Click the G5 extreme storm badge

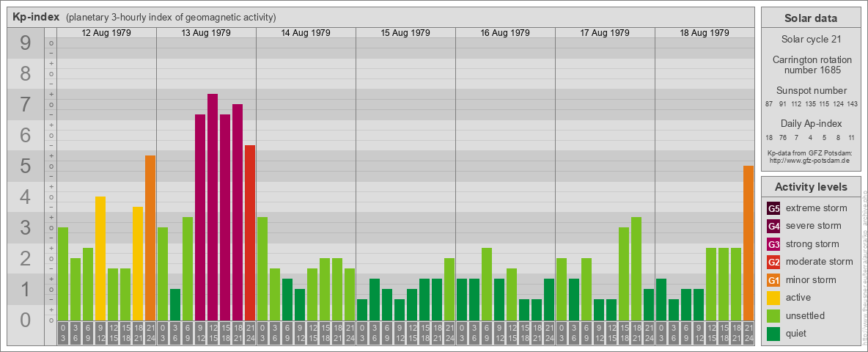[x=773, y=208]
